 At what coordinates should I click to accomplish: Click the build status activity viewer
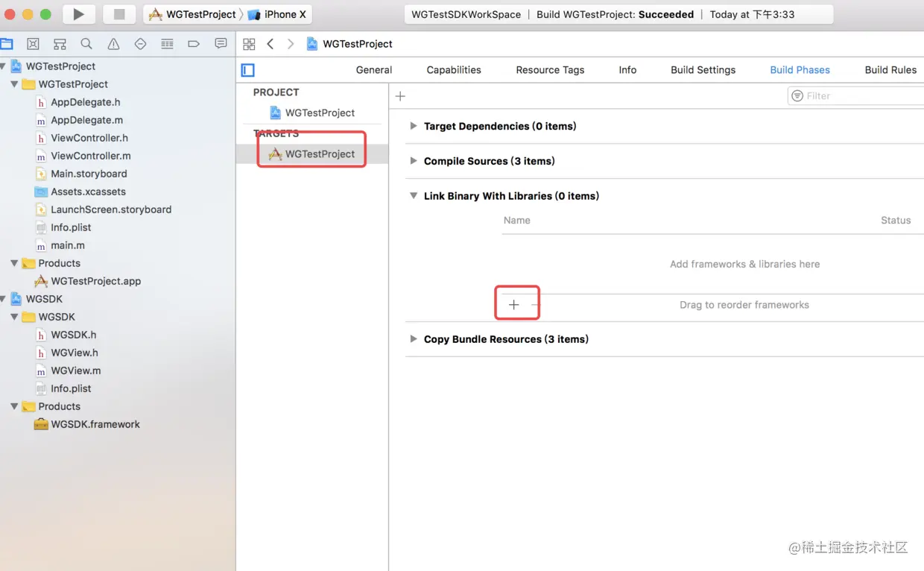point(618,14)
